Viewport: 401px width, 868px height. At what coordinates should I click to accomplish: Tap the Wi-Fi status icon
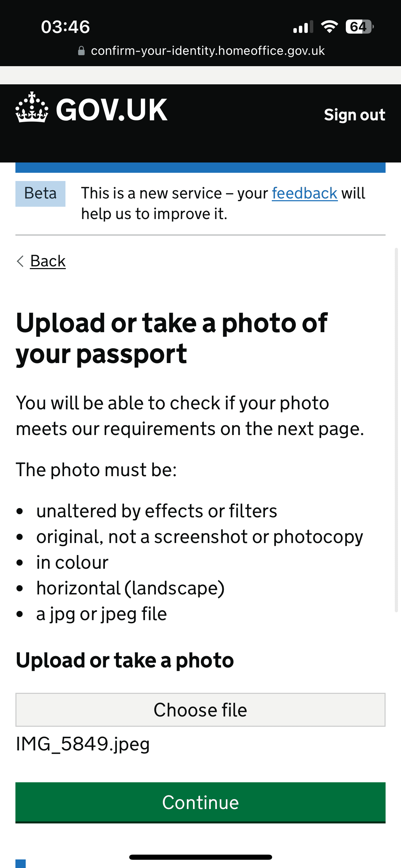pos(329,27)
